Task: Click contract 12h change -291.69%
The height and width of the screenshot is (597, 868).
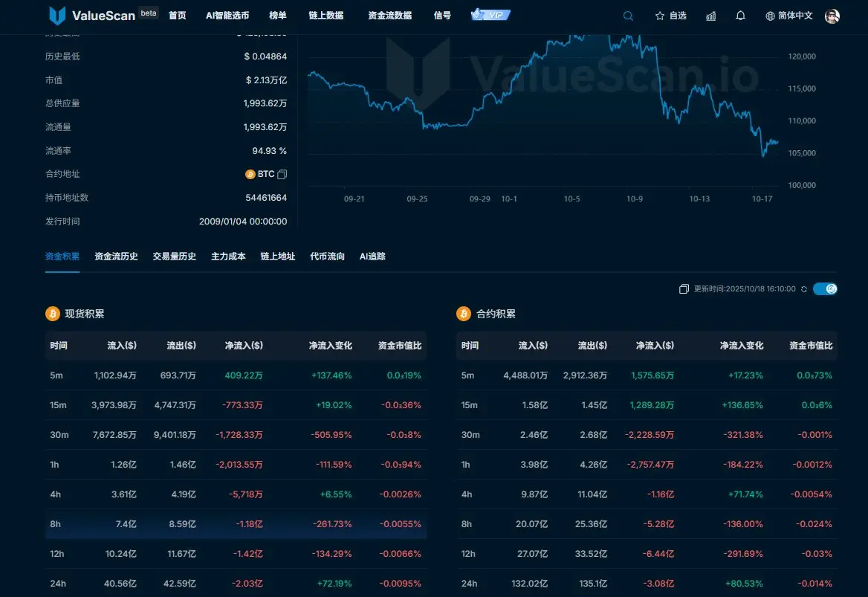Action: [x=743, y=554]
